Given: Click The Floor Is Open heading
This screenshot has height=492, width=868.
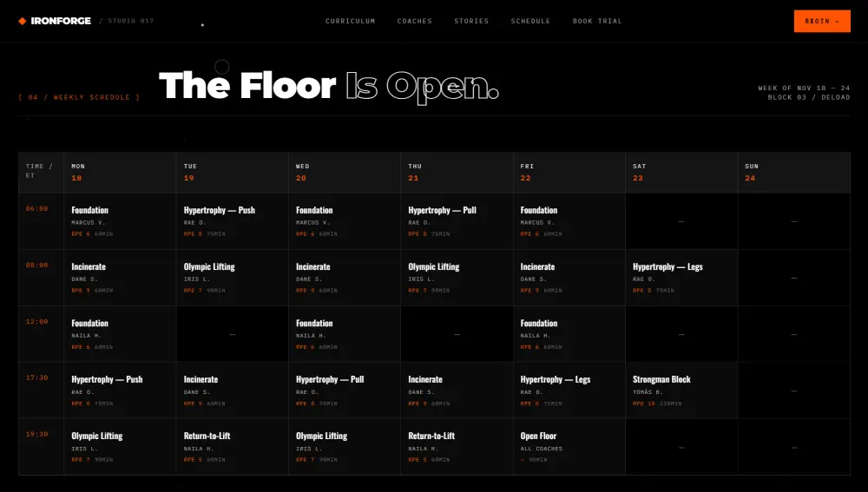Looking at the screenshot, I should 329,86.
